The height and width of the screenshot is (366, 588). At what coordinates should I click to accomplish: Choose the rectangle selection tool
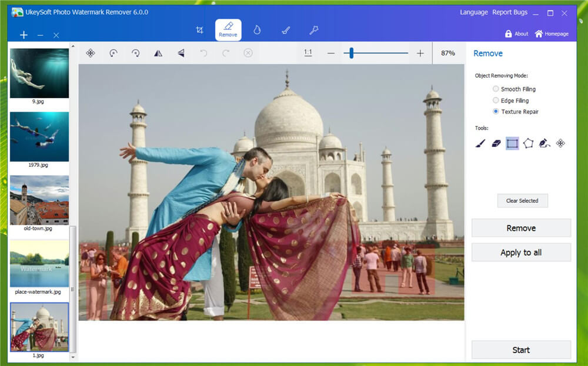click(x=512, y=143)
